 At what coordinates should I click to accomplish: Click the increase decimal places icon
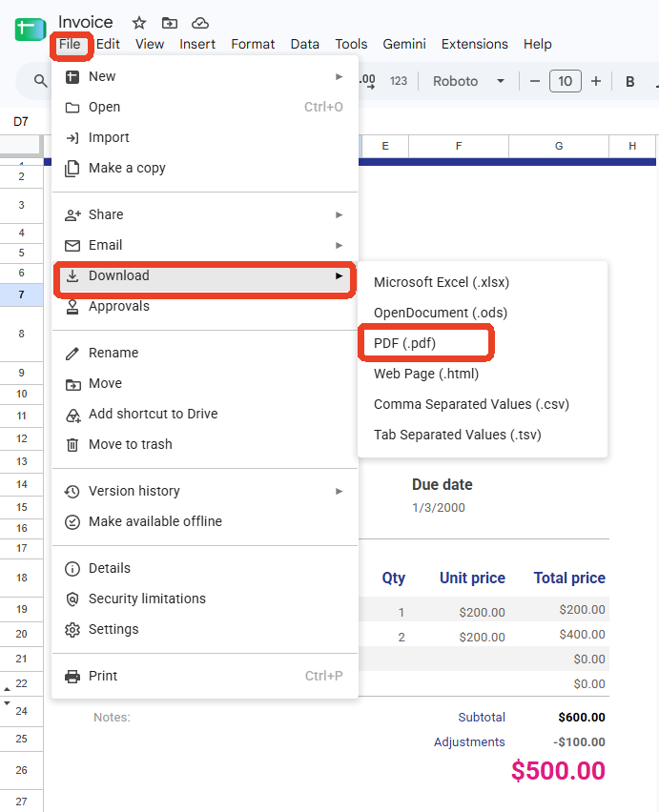367,81
